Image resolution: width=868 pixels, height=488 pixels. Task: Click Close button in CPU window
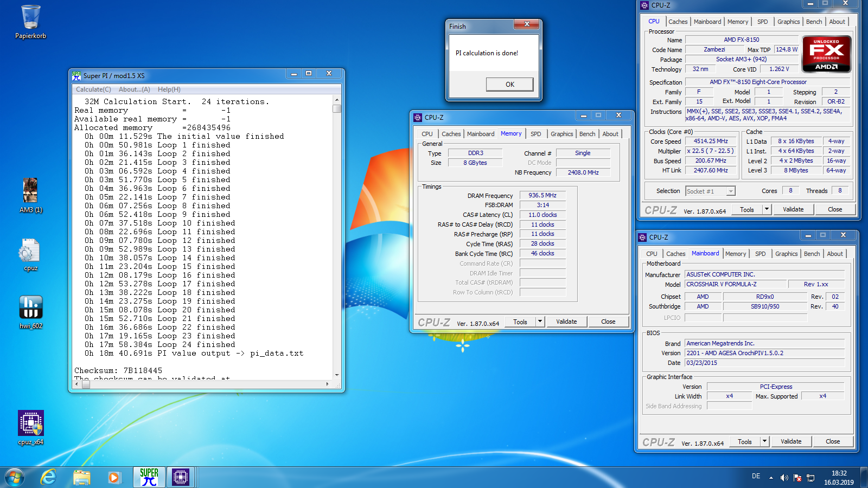[835, 209]
